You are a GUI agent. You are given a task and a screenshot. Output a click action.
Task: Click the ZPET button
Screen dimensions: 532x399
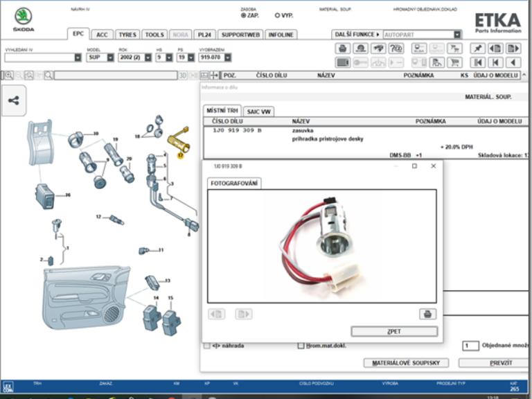point(394,331)
